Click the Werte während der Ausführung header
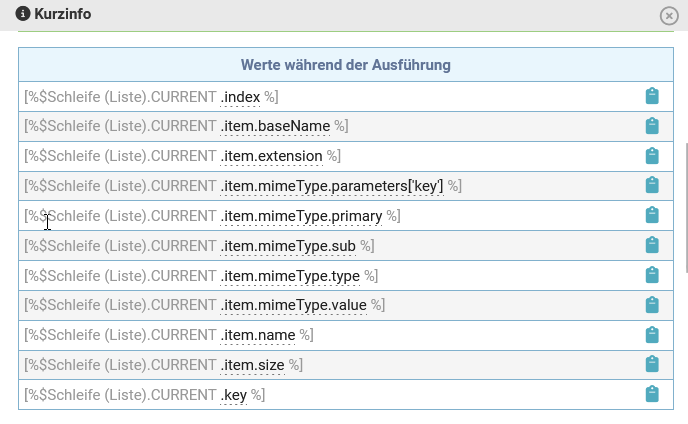Image resolution: width=688 pixels, height=424 pixels. [345, 65]
